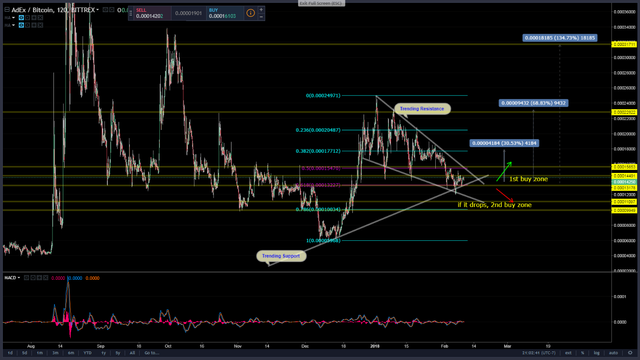Screen dimensions: 640x360
Task: Select the 134.73% price range label
Action: [560, 38]
